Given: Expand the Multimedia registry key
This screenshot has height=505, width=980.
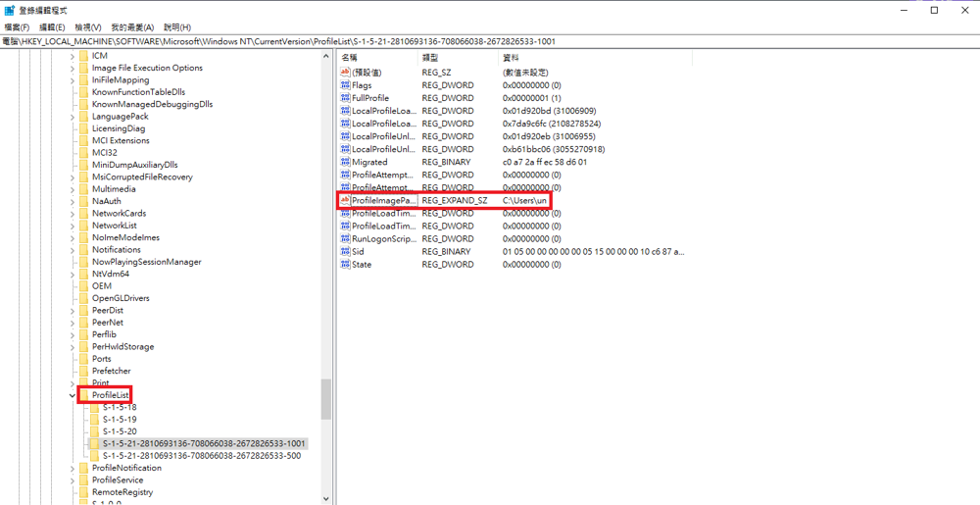Looking at the screenshot, I should pos(73,189).
